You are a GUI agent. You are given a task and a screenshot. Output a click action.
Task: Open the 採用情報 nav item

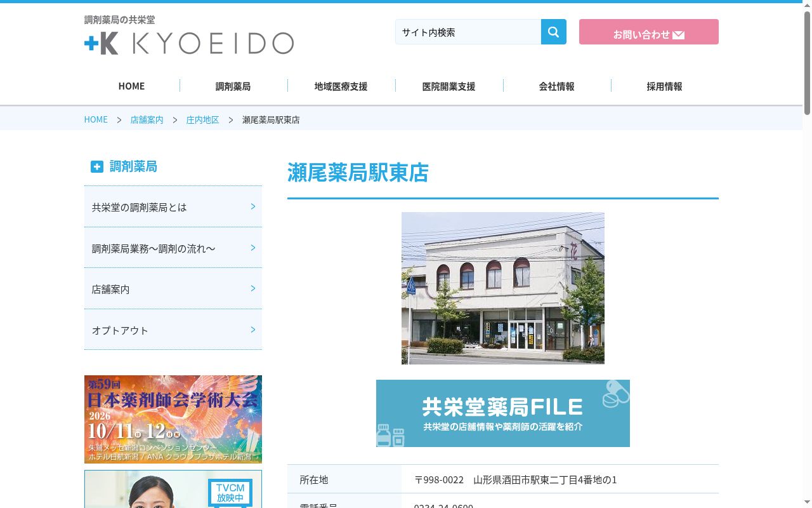tap(664, 86)
